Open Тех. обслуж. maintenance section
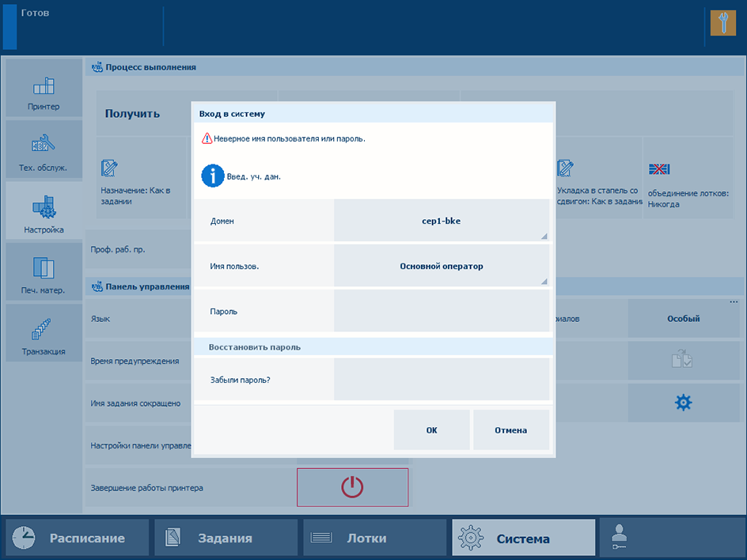Viewport: 747px width, 560px height. (x=44, y=150)
